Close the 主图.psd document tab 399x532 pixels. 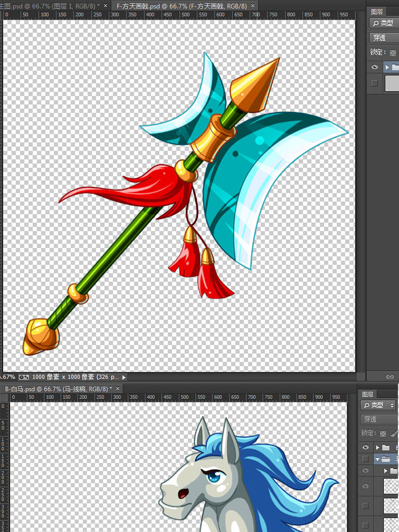pyautogui.click(x=105, y=6)
